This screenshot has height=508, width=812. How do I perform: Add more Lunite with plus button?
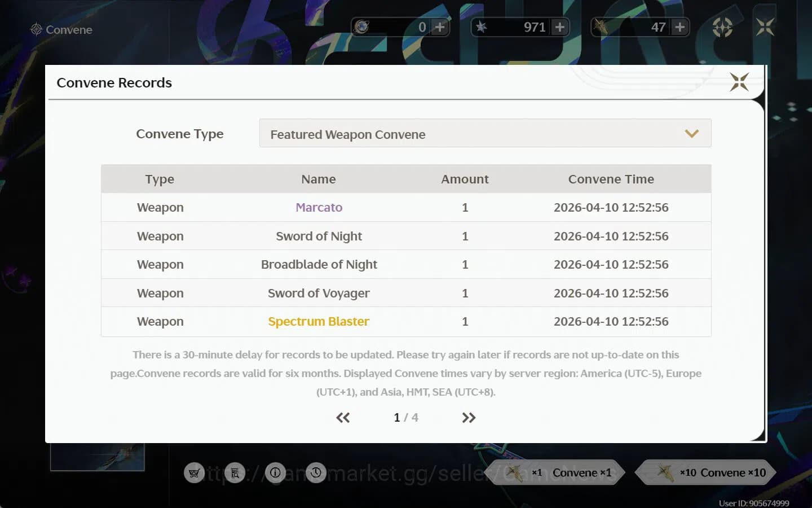tap(440, 27)
